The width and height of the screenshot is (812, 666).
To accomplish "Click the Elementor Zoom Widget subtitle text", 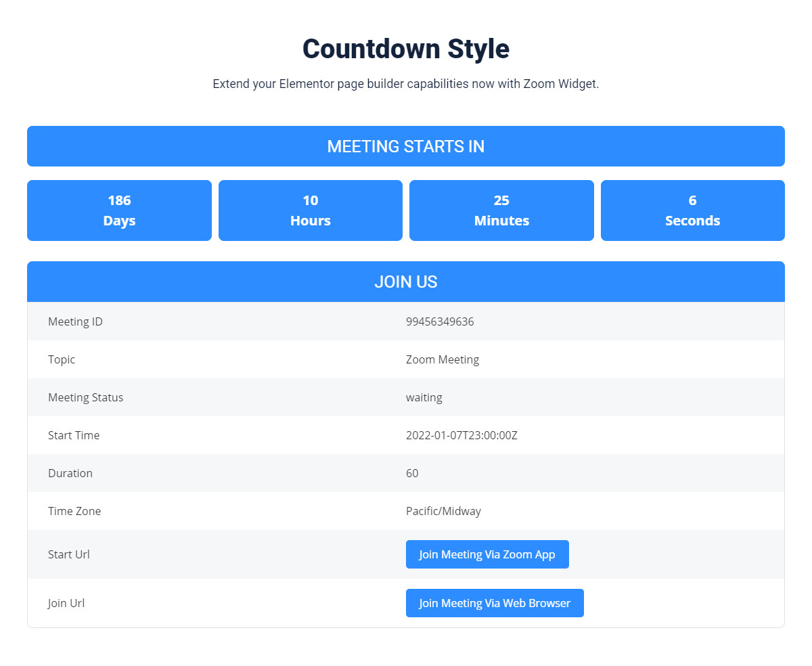I will click(406, 84).
